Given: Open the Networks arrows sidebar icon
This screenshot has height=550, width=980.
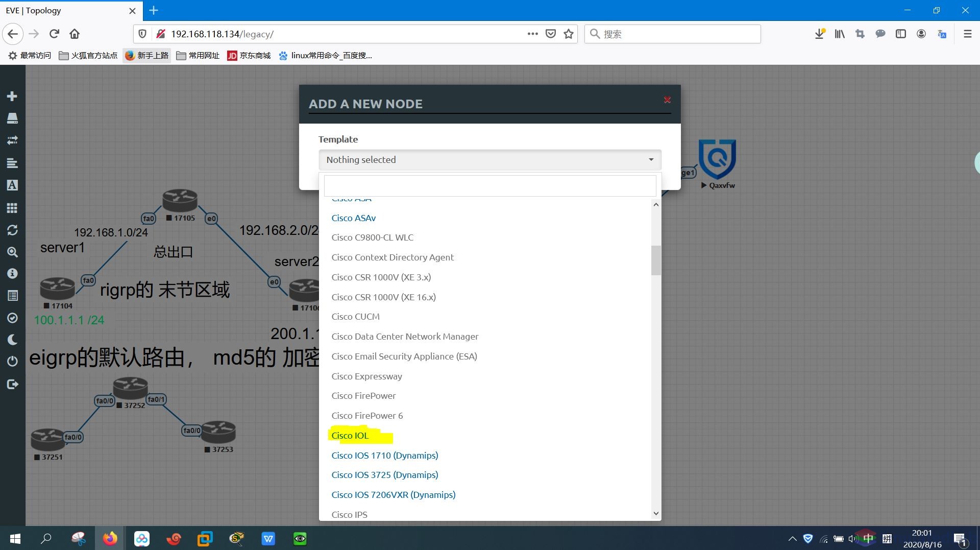Looking at the screenshot, I should (x=12, y=140).
